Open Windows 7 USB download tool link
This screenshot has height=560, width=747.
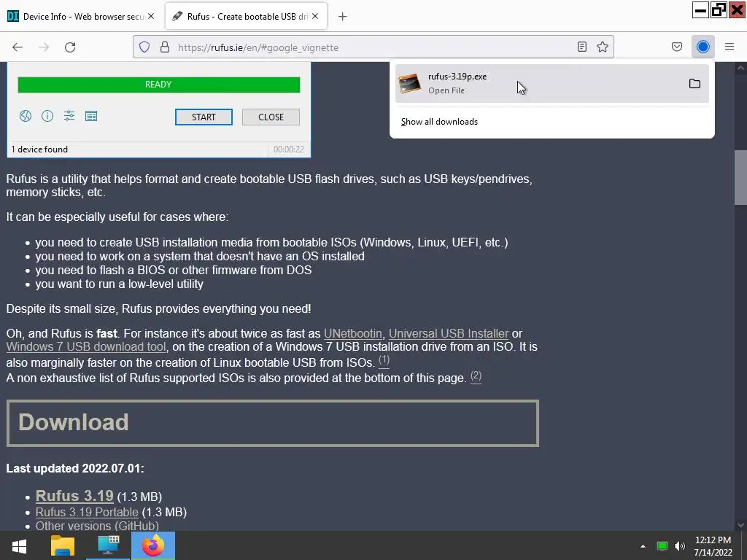[86, 346]
